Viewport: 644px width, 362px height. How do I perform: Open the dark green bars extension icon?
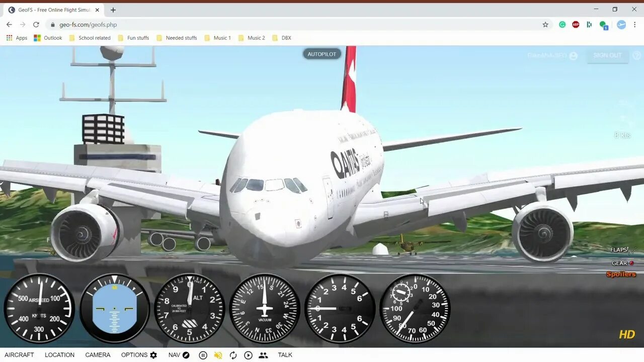coord(589,25)
